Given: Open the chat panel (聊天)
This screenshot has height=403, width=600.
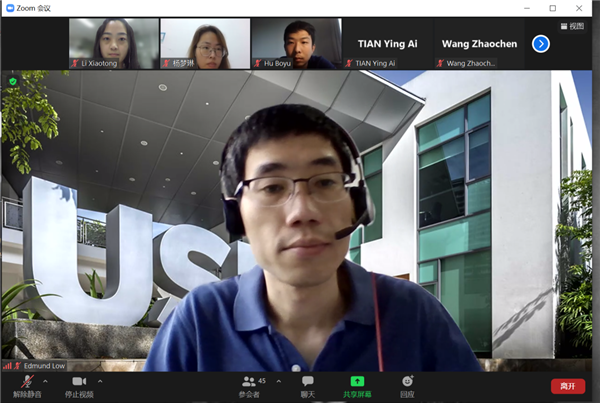Looking at the screenshot, I should point(308,386).
